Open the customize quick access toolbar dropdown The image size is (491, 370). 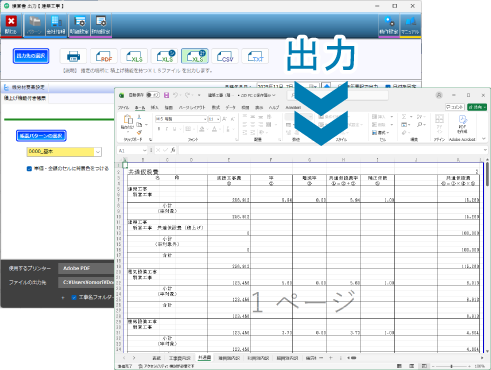point(199,95)
